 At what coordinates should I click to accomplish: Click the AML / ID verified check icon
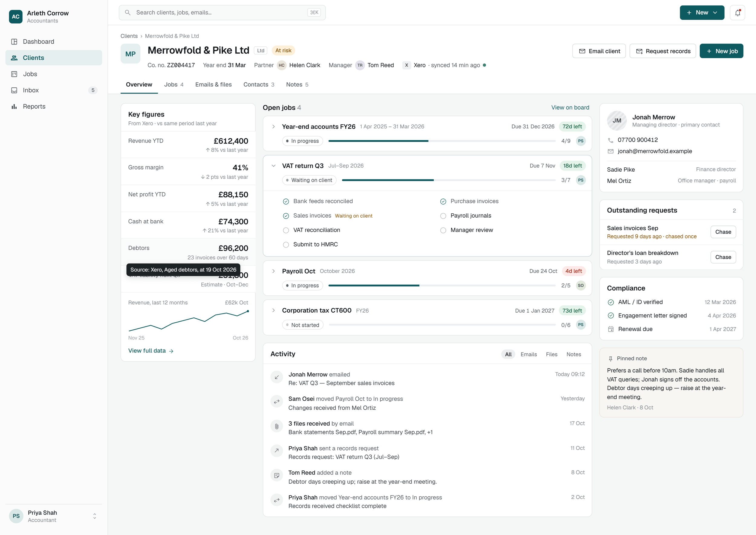click(611, 302)
